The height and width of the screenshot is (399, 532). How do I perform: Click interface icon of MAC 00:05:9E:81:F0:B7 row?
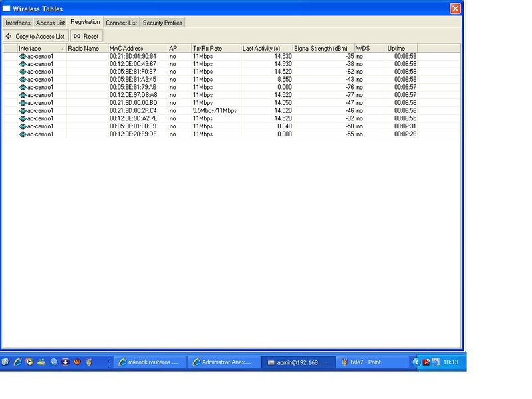pos(23,72)
